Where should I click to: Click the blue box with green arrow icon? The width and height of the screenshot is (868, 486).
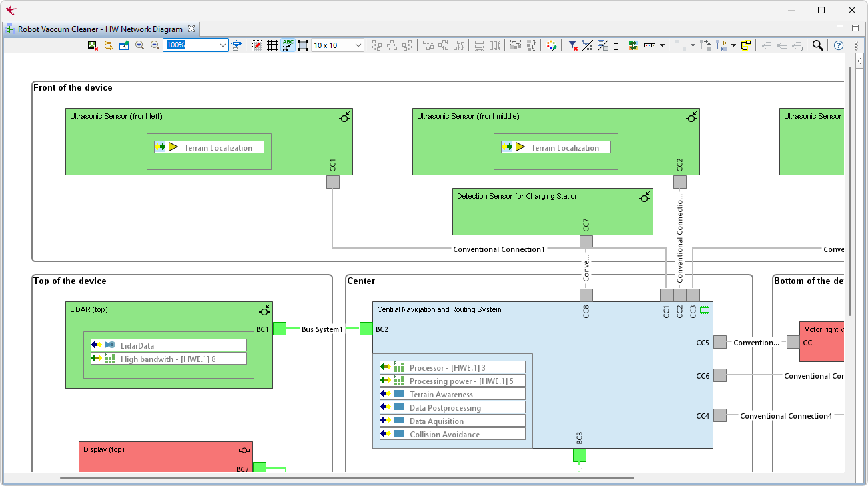[x=124, y=45]
